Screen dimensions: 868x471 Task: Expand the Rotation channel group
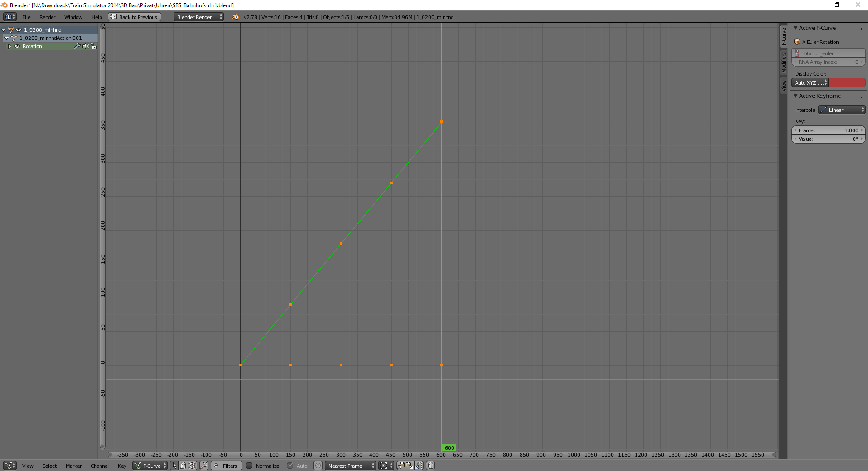pyautogui.click(x=10, y=46)
